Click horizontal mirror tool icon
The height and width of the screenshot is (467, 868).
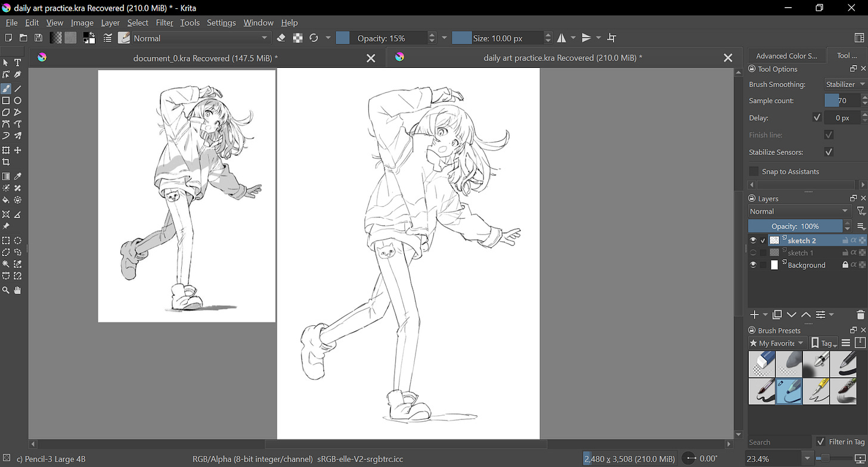562,38
